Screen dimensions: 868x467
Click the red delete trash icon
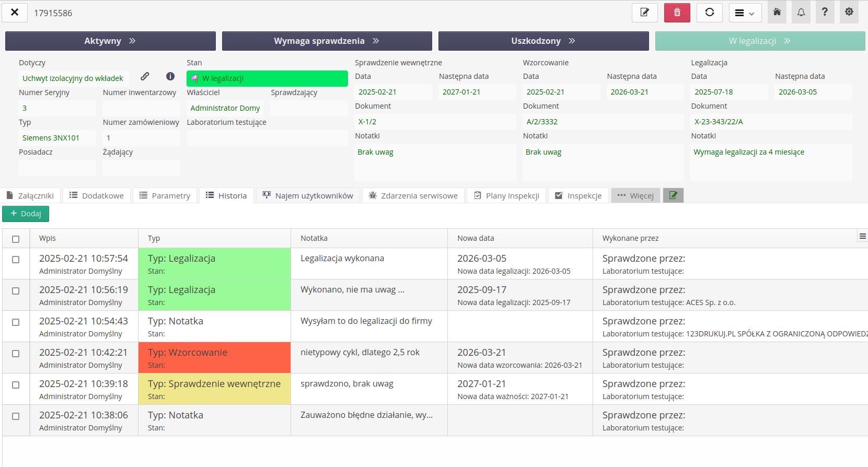coord(677,13)
